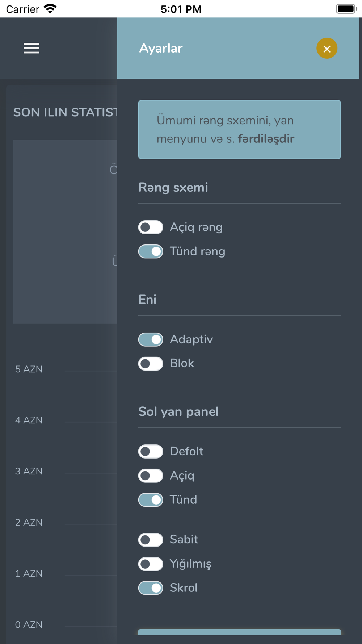Click the Rəng sxemi section heading
The image size is (362, 644).
173,188
